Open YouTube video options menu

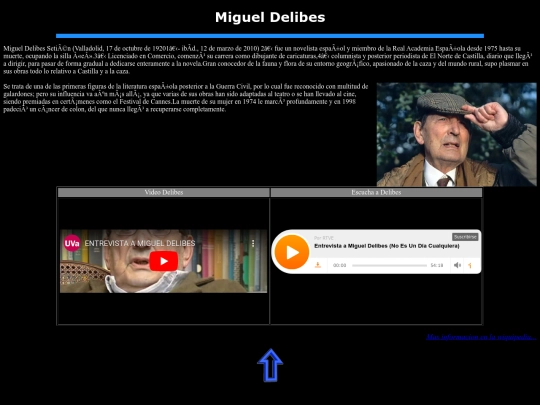click(253, 243)
